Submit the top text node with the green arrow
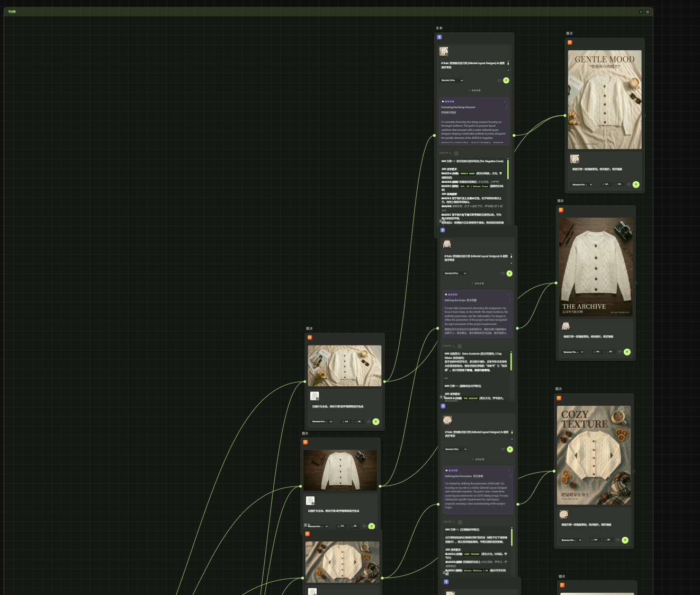 point(506,81)
